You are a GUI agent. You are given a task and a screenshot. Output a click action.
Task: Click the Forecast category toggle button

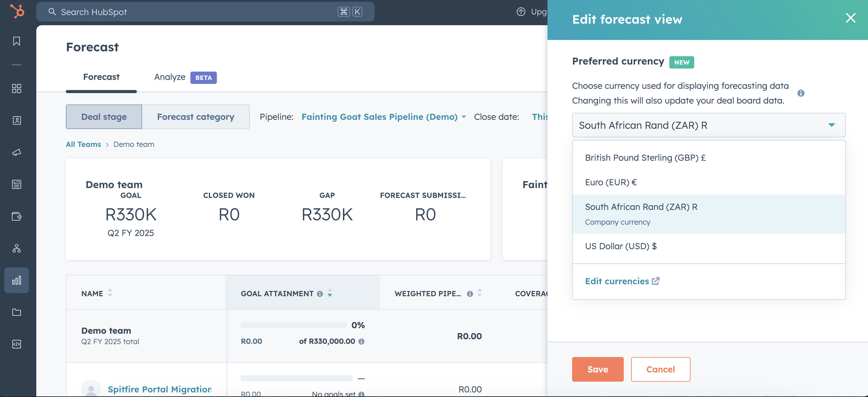click(x=195, y=117)
